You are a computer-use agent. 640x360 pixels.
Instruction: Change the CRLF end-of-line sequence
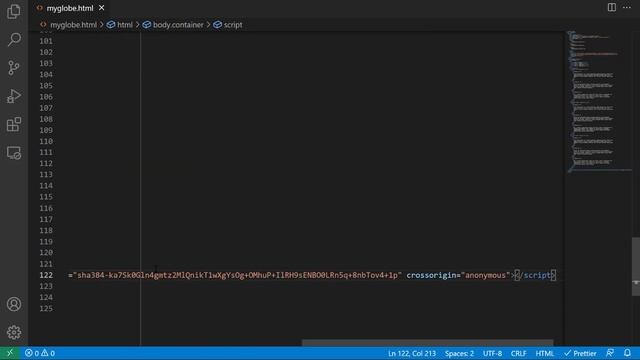click(x=518, y=353)
